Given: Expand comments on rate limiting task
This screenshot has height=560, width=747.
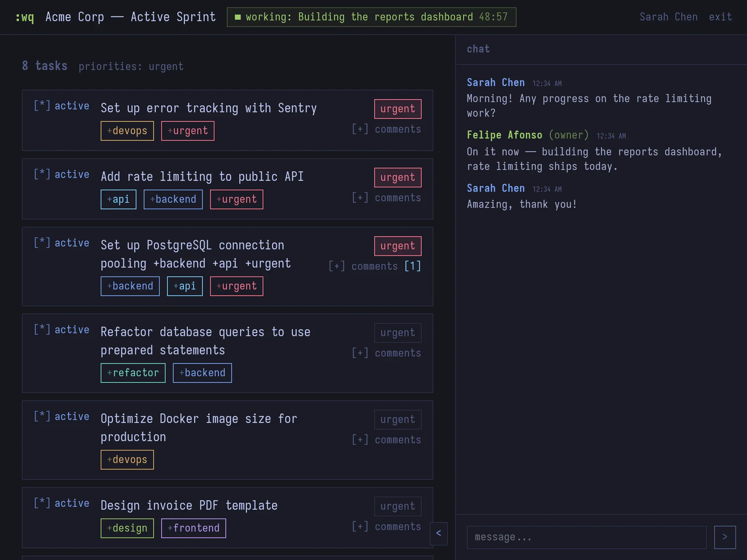Looking at the screenshot, I should pos(386,198).
